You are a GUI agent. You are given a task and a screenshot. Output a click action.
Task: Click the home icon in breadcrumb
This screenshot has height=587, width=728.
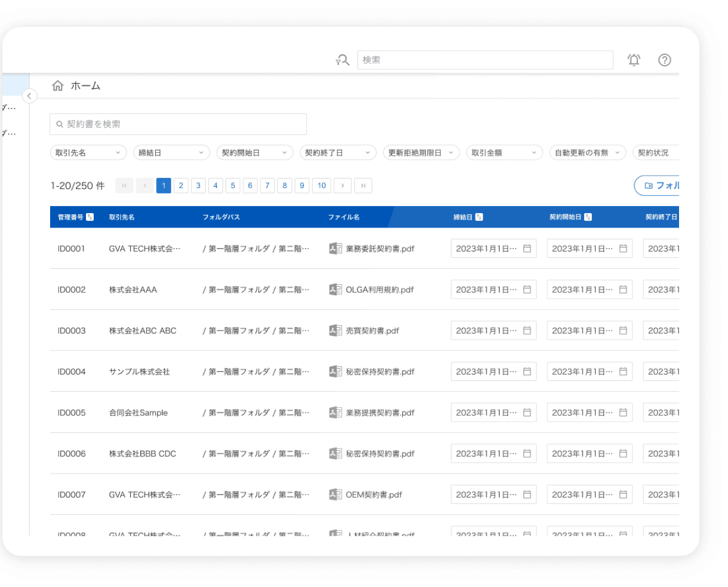tap(58, 86)
